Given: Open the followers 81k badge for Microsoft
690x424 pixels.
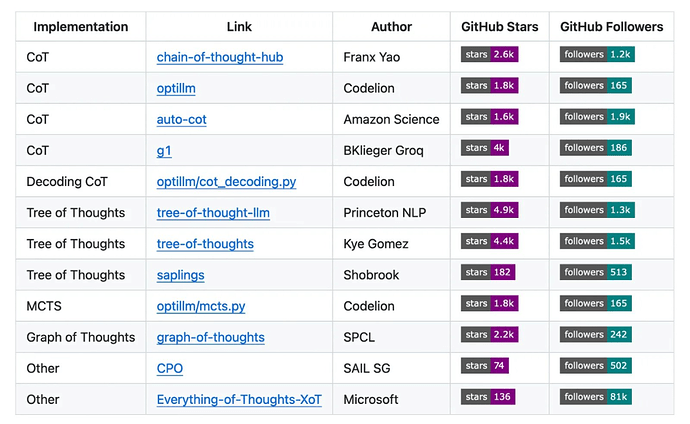Looking at the screenshot, I should pos(596,397).
